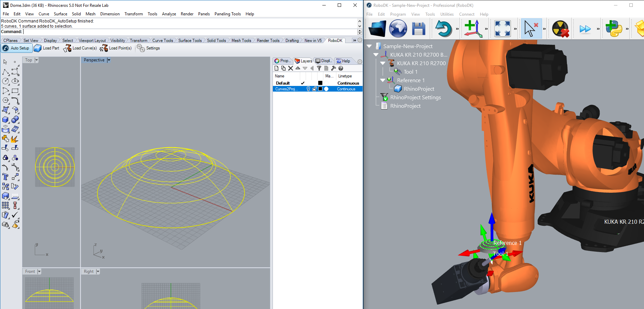Lock the Curves2Proj layer padlock
Image resolution: width=644 pixels, height=309 pixels.
pos(314,89)
